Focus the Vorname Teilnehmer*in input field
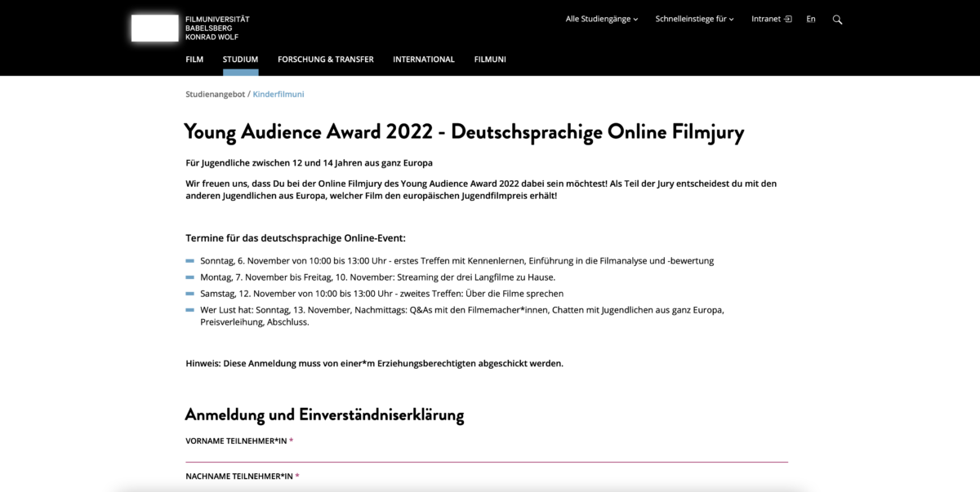 [x=486, y=454]
